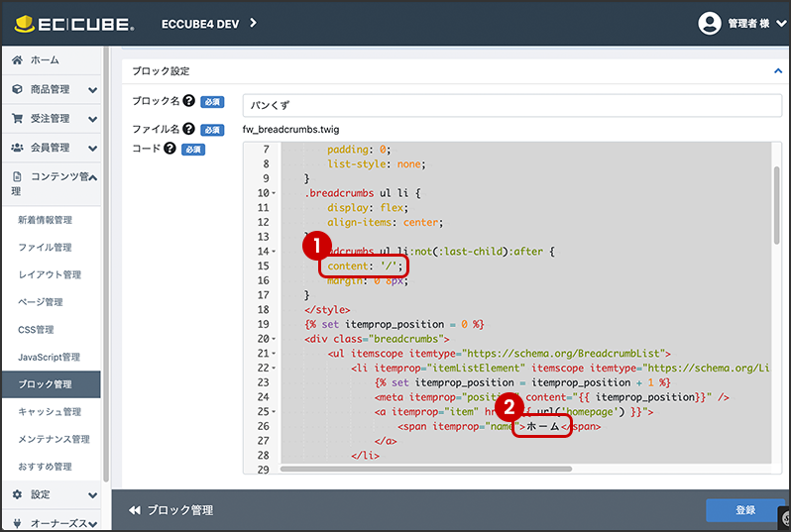Click the 登録 button
This screenshot has height=532, width=791.
[x=744, y=510]
